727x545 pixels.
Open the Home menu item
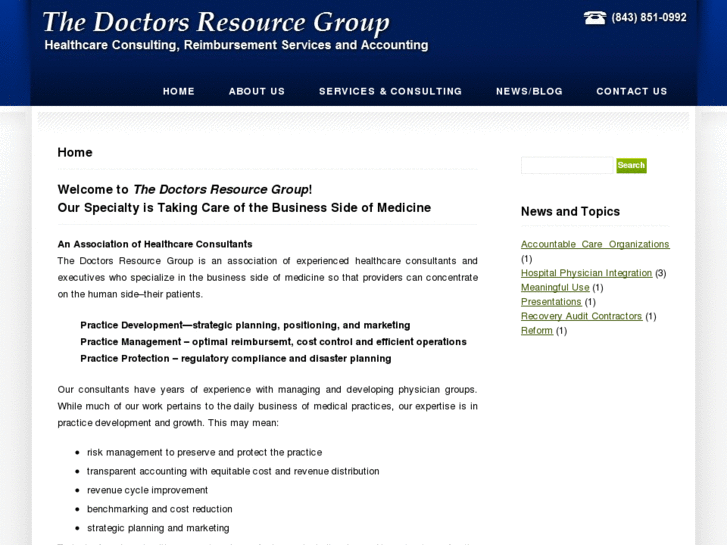(179, 91)
